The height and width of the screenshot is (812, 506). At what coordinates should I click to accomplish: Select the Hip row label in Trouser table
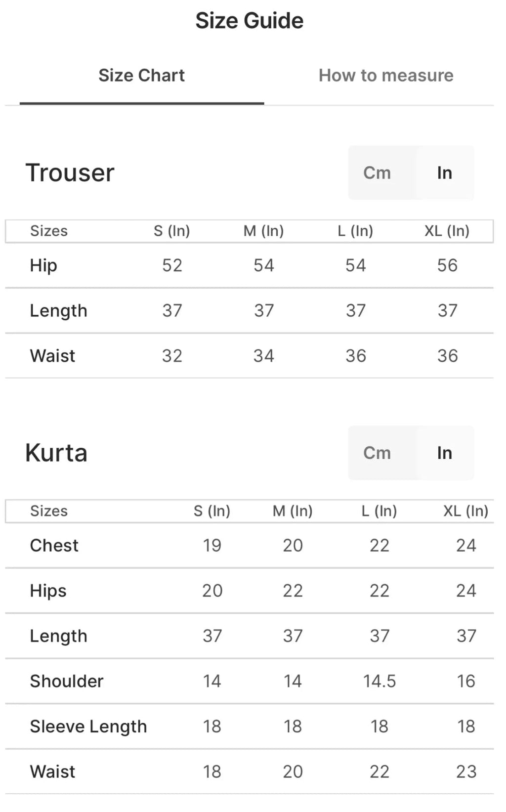click(43, 266)
